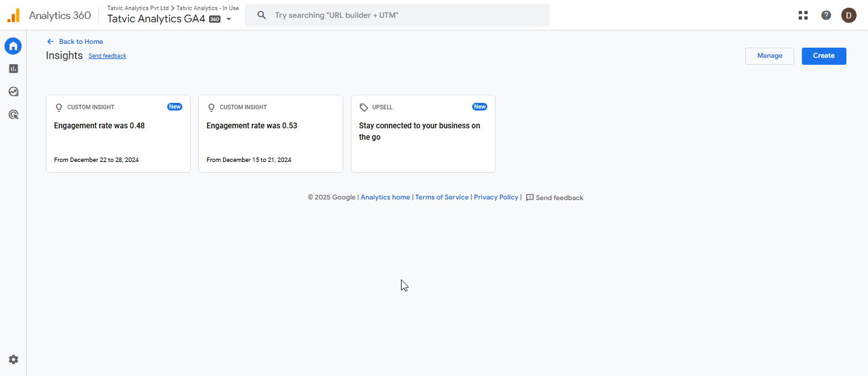868x376 pixels.
Task: Click the Send feedback link beside Insights
Action: coord(107,56)
